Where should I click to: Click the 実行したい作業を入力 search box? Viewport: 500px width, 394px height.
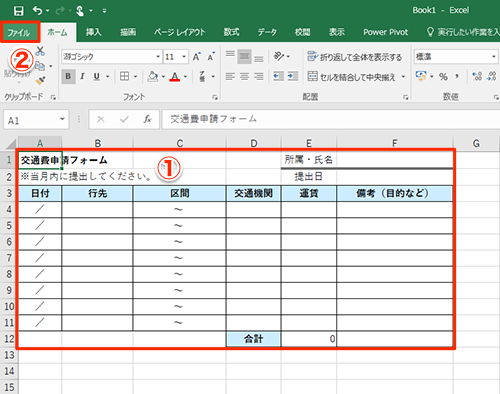coord(463,32)
